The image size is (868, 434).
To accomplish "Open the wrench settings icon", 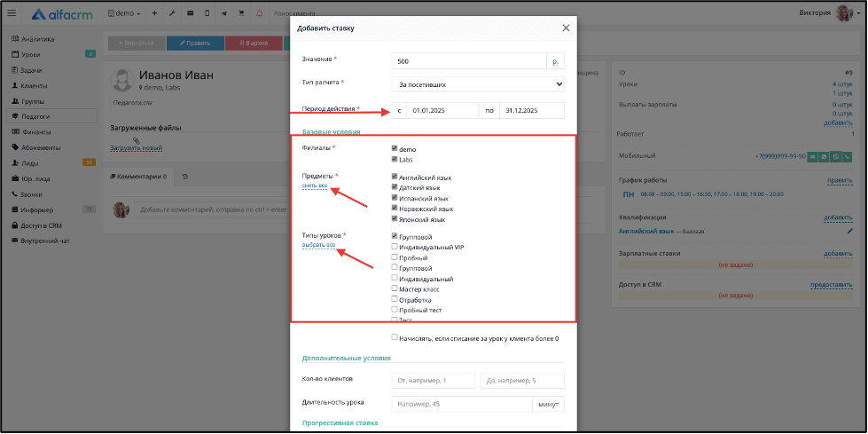I will [172, 12].
